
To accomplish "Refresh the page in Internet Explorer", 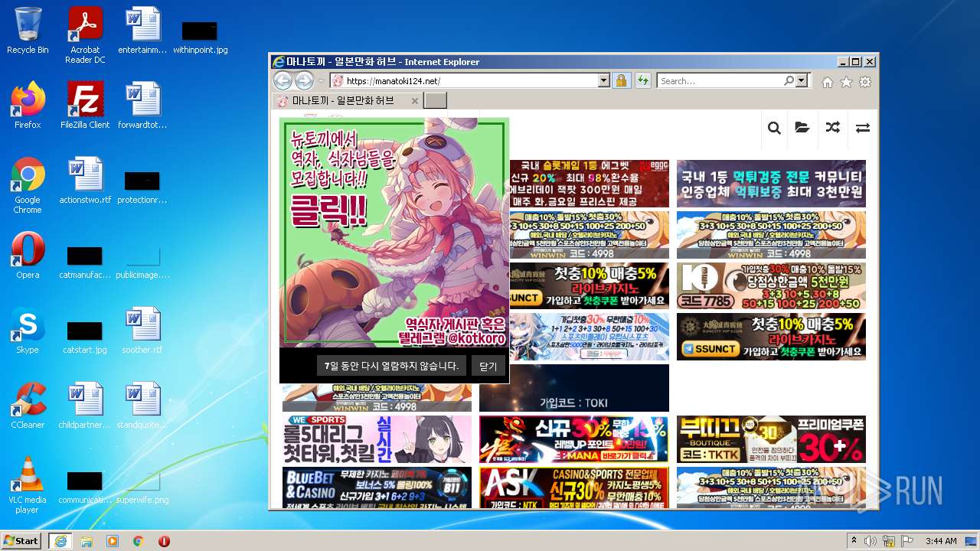I will [642, 80].
